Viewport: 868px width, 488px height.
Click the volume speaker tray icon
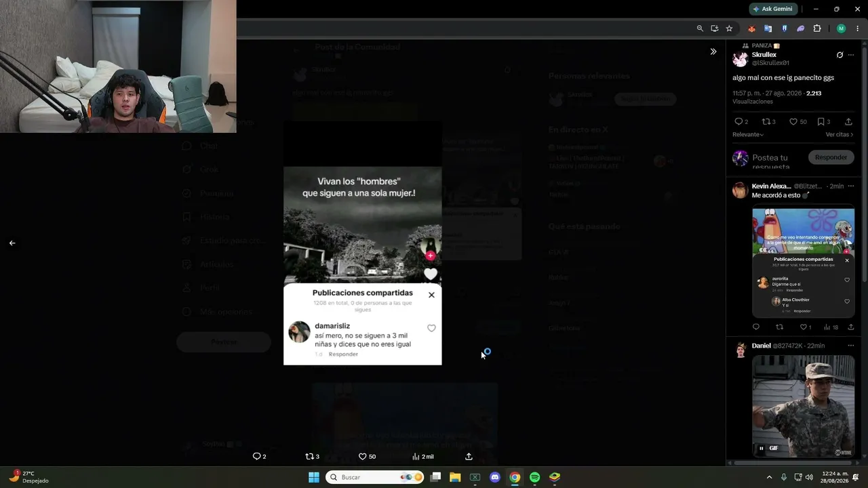[810, 477]
